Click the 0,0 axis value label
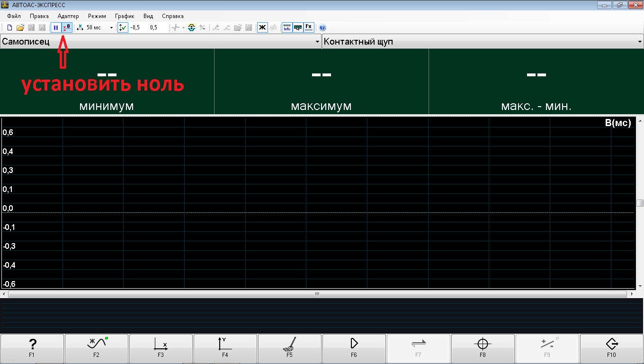This screenshot has width=644, height=364. pos(8,208)
